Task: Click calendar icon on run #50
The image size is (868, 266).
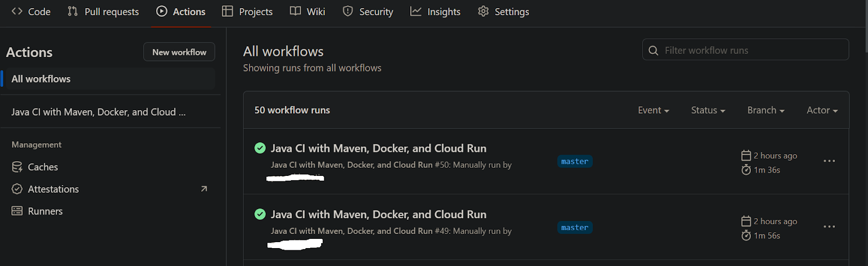Action: click(x=746, y=155)
